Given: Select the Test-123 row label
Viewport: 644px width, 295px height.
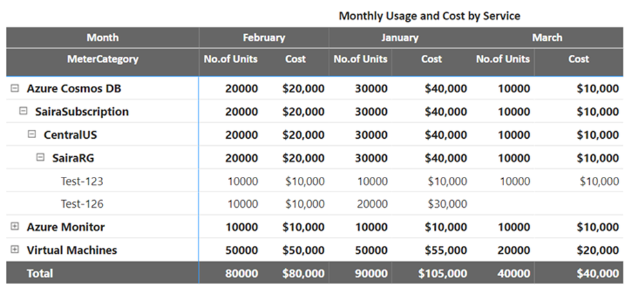Looking at the screenshot, I should [x=82, y=181].
